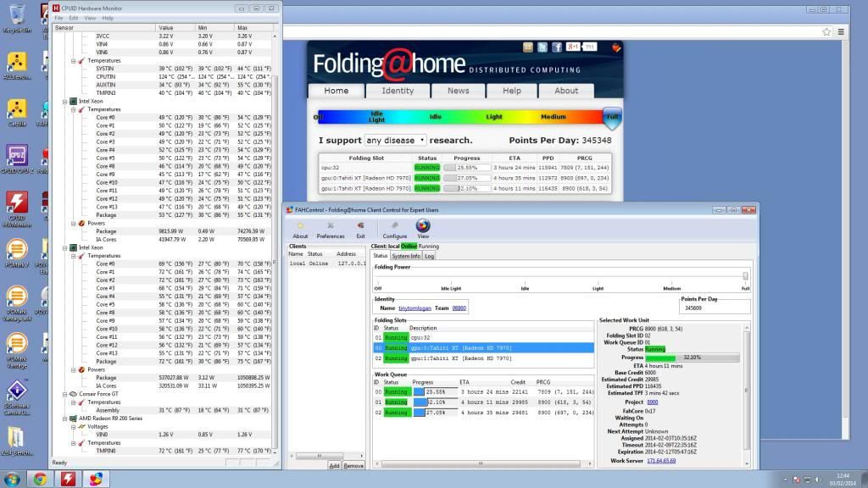Collapse Temperatures containing the TMPIN0 row
Image resolution: width=868 pixels, height=488 pixels.
point(73,443)
